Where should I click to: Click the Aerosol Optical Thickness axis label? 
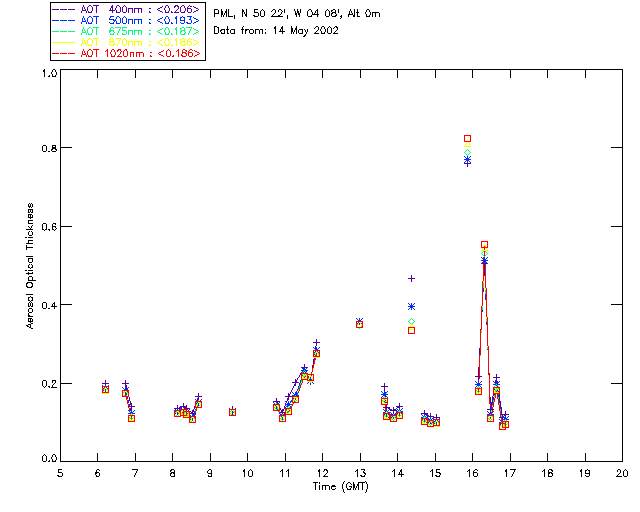30,266
